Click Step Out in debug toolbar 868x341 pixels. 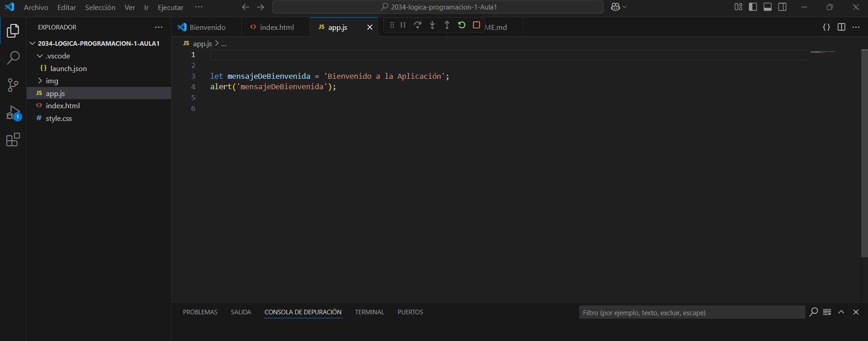(x=447, y=25)
